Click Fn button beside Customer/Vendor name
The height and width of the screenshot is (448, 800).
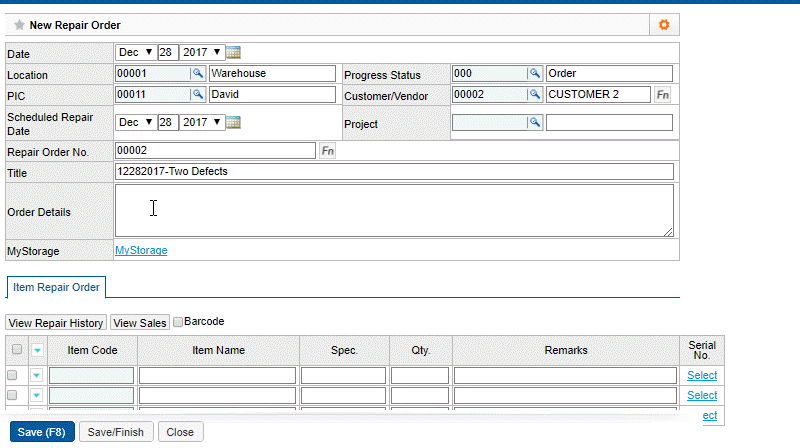662,95
